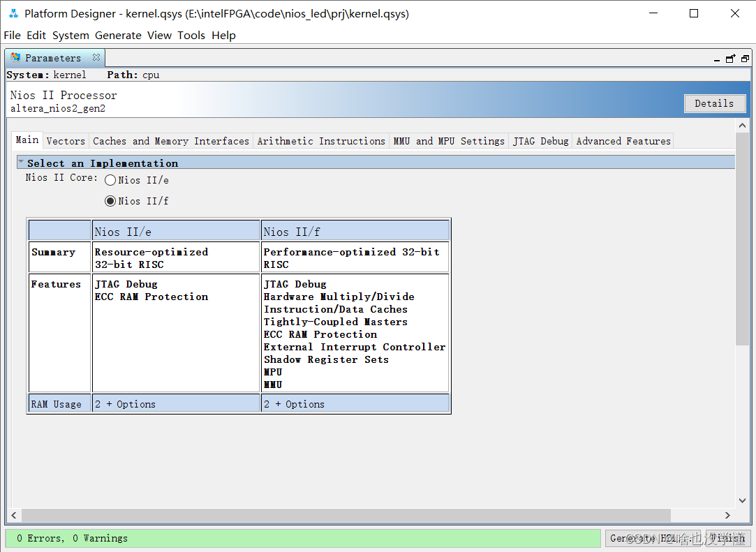This screenshot has width=756, height=552.
Task: Click the vertical scrollbar thumb
Action: pos(743,239)
